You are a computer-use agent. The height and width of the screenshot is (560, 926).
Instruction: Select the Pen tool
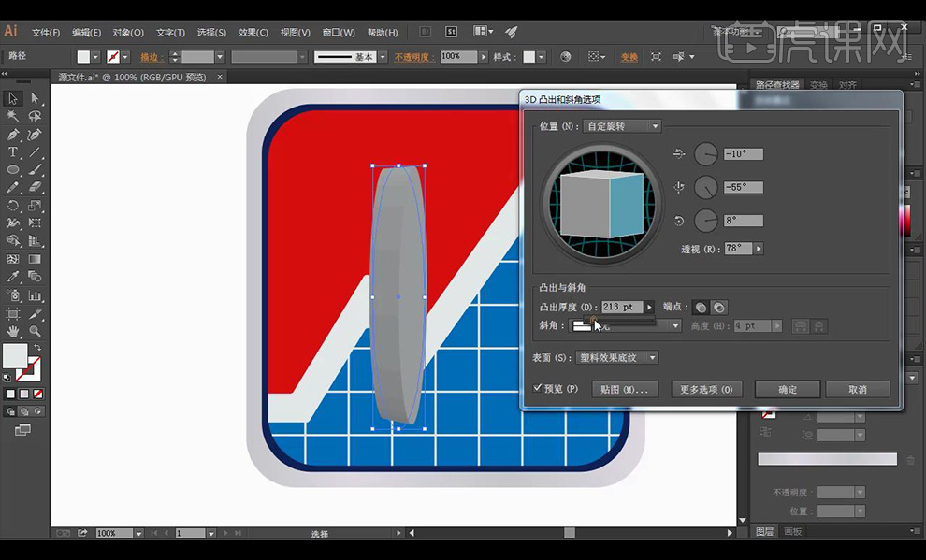coord(13,135)
